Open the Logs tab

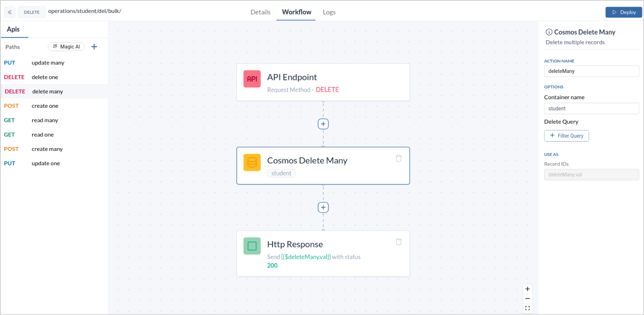pyautogui.click(x=329, y=12)
